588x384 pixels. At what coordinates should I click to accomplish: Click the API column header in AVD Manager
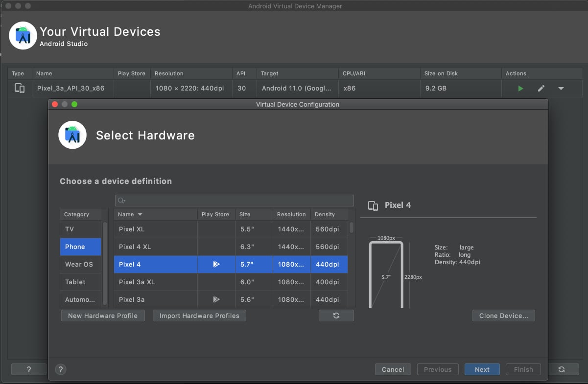tap(245, 73)
